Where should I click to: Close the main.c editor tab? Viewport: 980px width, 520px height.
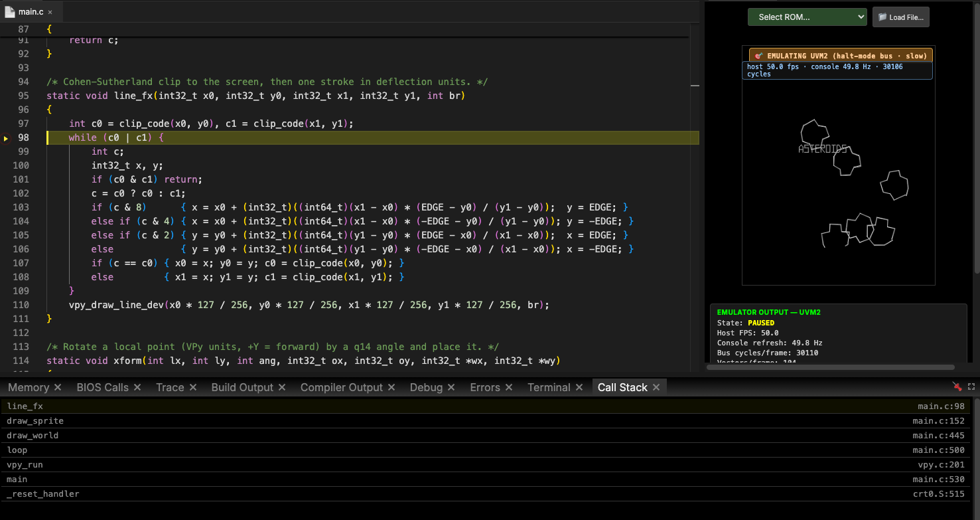pos(50,12)
